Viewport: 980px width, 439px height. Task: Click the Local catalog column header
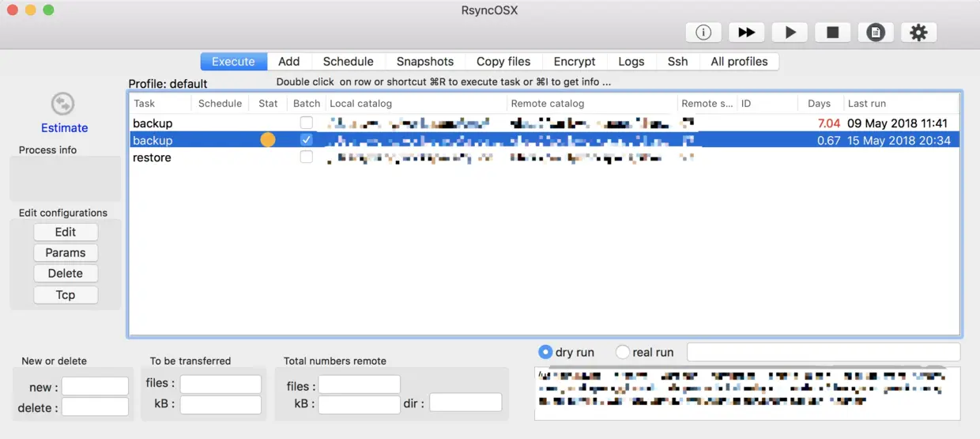coord(416,104)
